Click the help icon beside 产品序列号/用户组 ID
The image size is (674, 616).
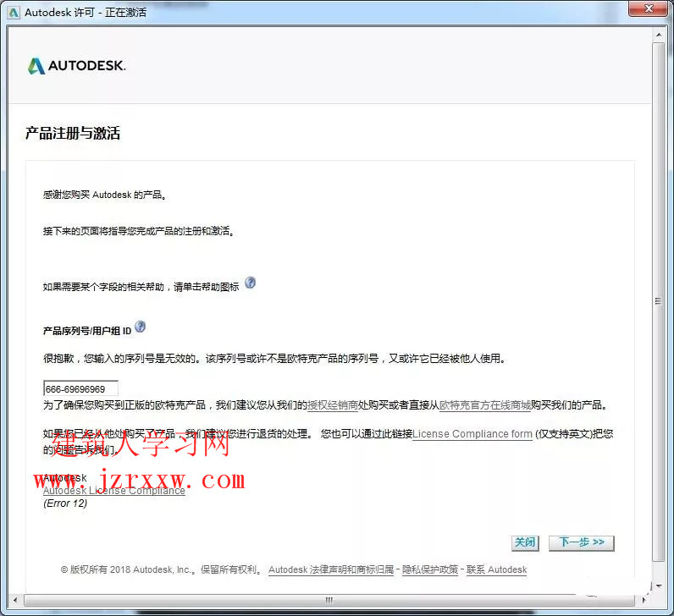(x=140, y=327)
